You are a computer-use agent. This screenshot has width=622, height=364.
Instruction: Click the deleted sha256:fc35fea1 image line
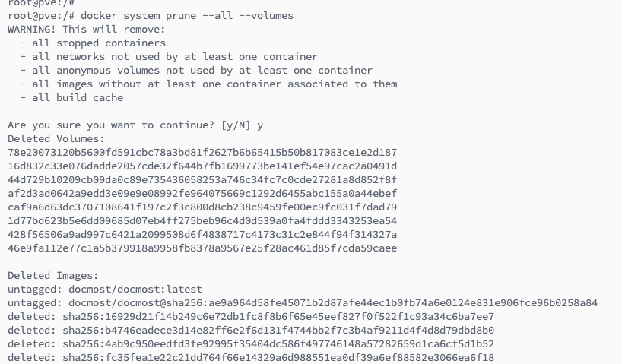click(x=251, y=357)
